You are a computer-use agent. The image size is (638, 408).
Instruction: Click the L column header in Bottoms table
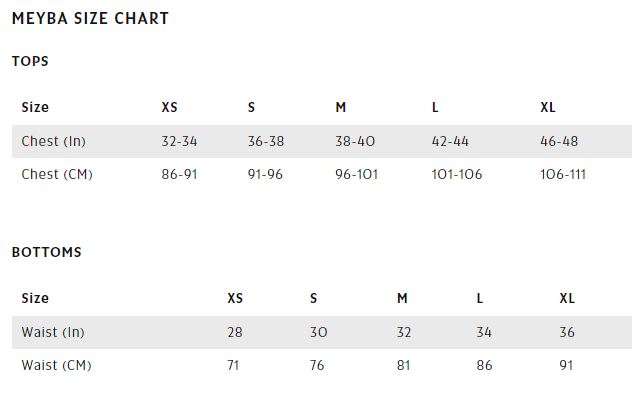[480, 298]
